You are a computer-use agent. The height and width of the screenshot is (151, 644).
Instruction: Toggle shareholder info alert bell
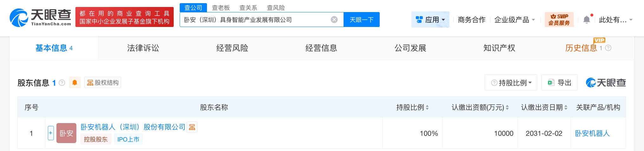75,83
